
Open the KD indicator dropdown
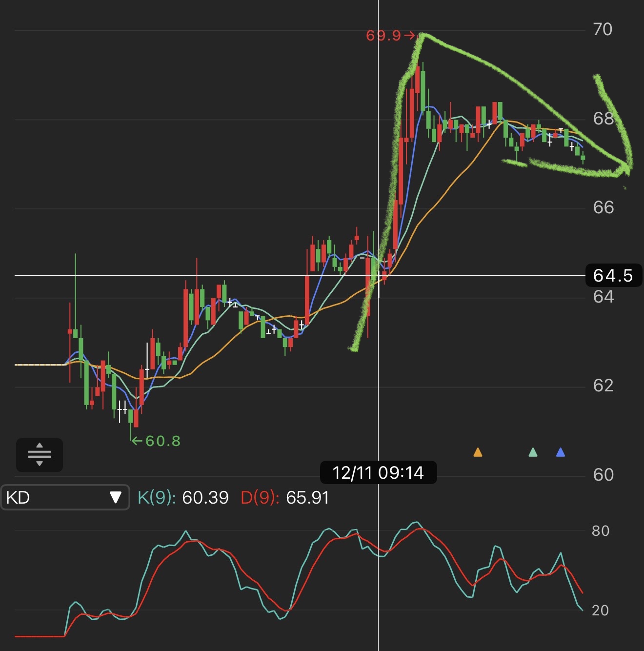65,497
